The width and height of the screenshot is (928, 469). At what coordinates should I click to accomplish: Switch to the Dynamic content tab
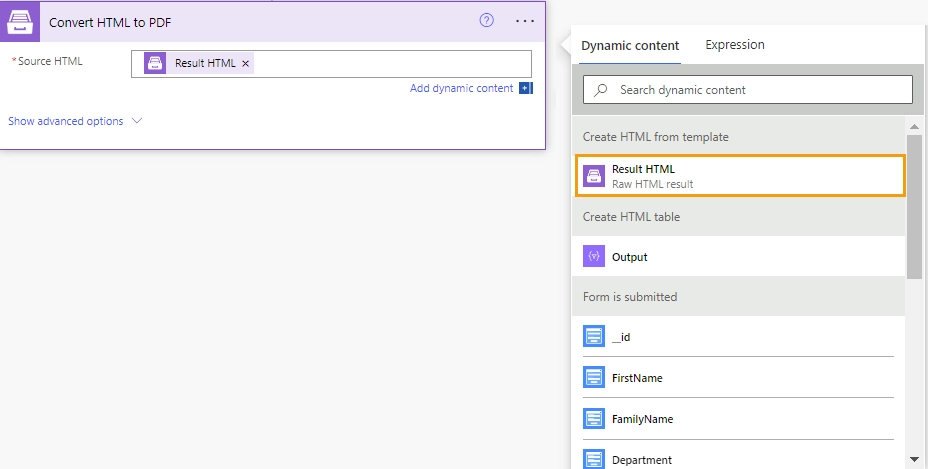(630, 46)
